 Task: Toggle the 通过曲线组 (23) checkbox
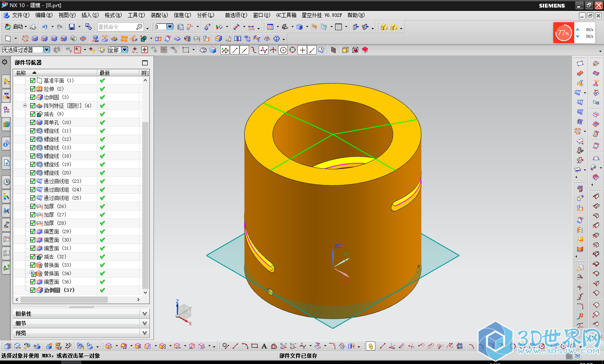pos(33,181)
